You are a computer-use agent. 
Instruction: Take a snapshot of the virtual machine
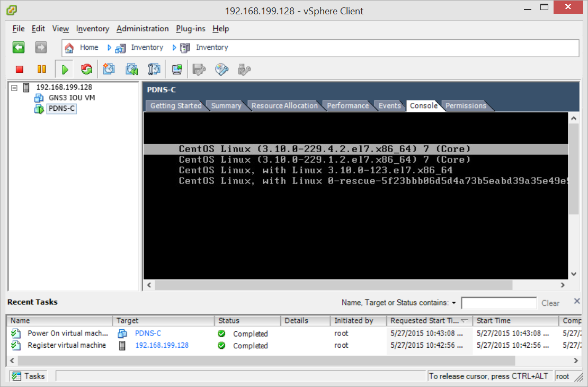coord(109,69)
